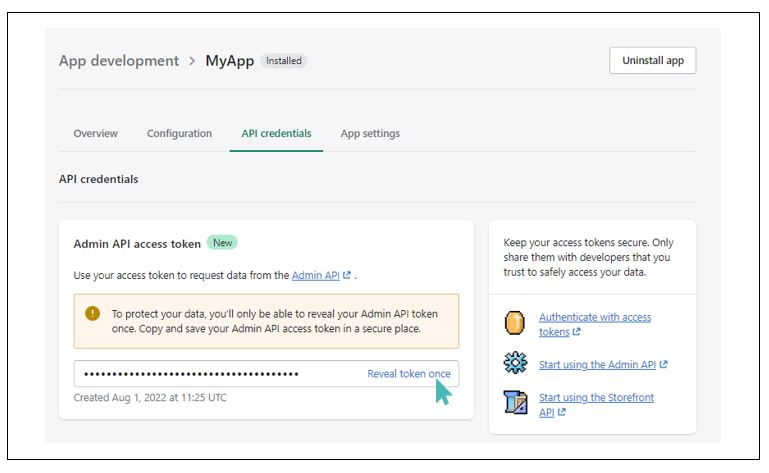The image size is (769, 473).
Task: Click the Keep your access tokens secure text
Action: tap(589, 257)
